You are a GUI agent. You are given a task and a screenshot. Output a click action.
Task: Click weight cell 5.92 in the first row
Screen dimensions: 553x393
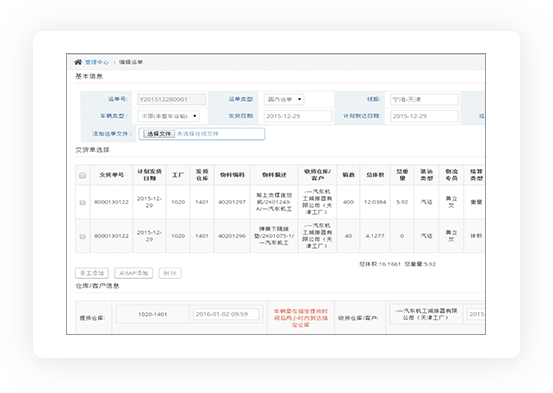click(x=402, y=202)
